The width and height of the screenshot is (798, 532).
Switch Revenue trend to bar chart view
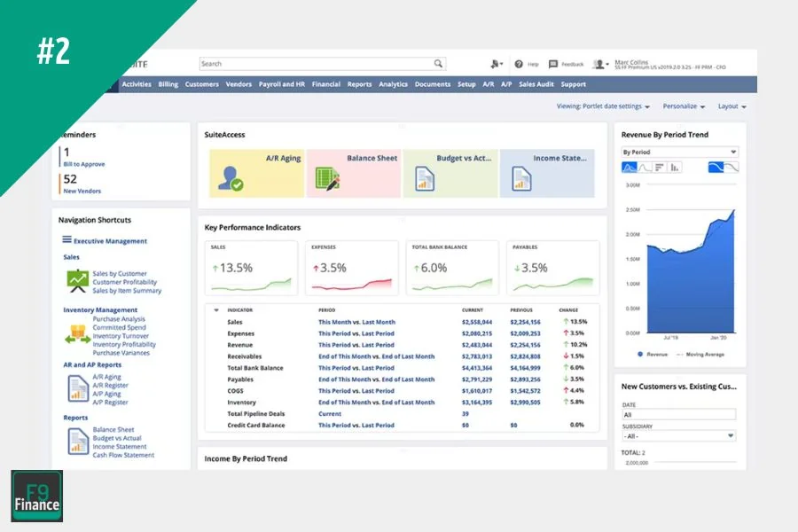(x=675, y=166)
